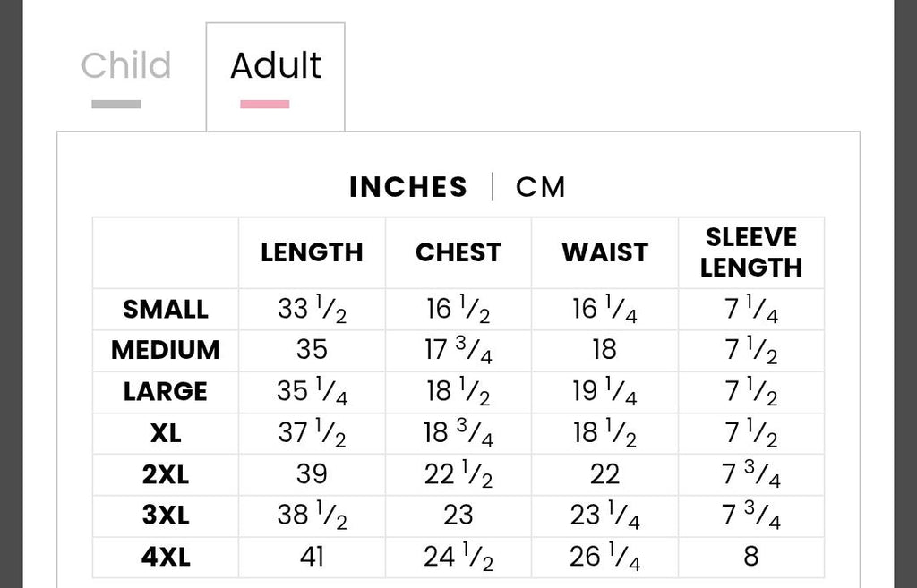The image size is (917, 588).
Task: Click the LENGTH column header
Action: (312, 252)
